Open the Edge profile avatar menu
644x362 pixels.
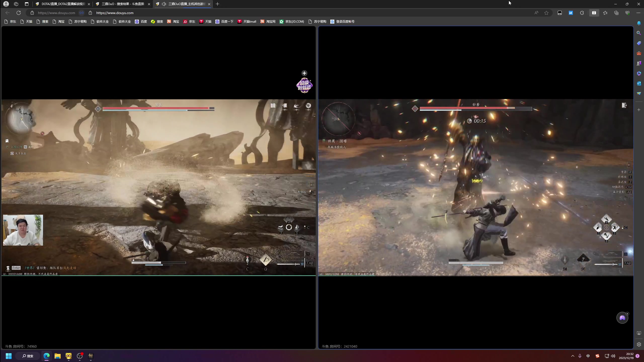coord(6,4)
